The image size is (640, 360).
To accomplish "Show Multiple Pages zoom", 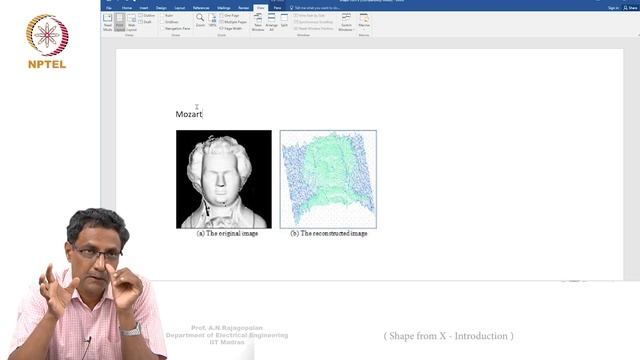I will 233,22.
